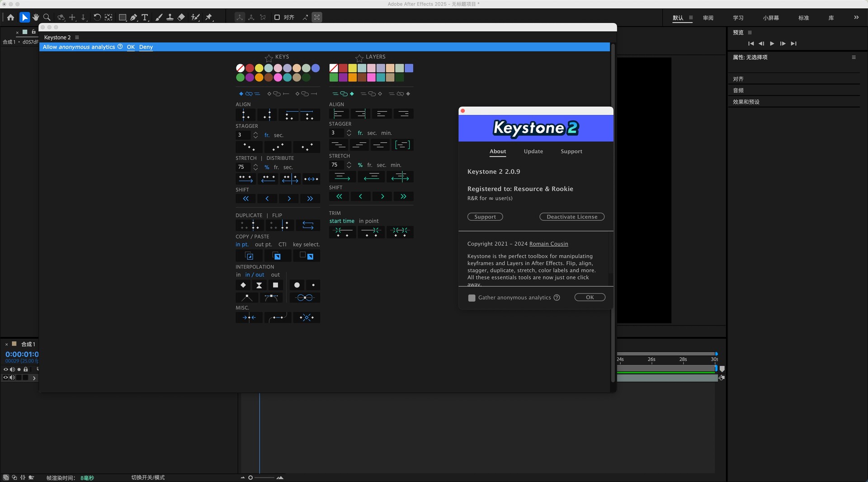Switch to the 学习 workspace

pos(738,18)
